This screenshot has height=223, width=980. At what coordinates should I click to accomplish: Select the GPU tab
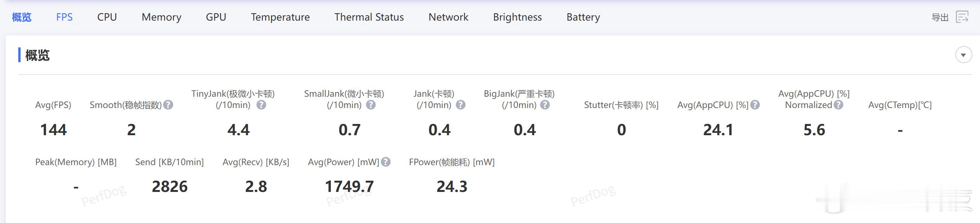pos(216,17)
